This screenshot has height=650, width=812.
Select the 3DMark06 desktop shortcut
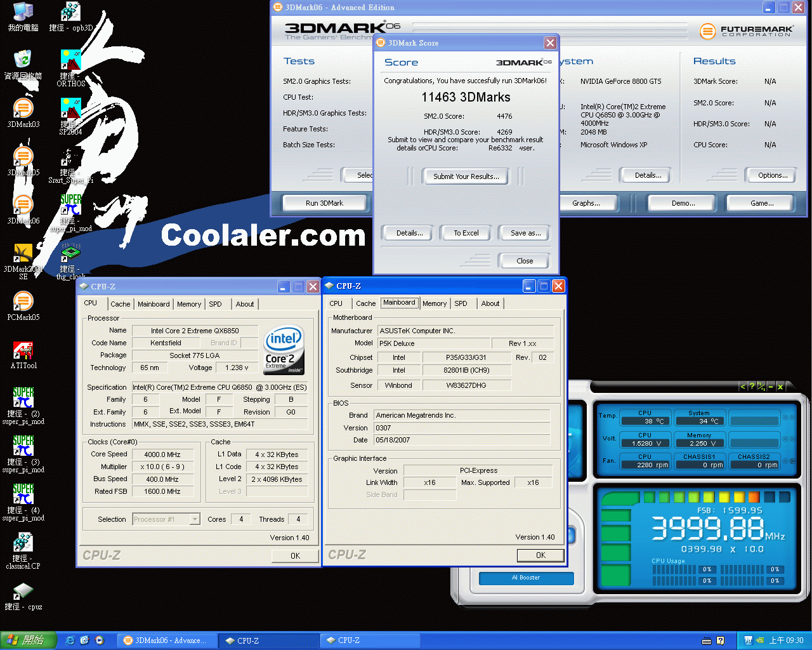(x=23, y=209)
